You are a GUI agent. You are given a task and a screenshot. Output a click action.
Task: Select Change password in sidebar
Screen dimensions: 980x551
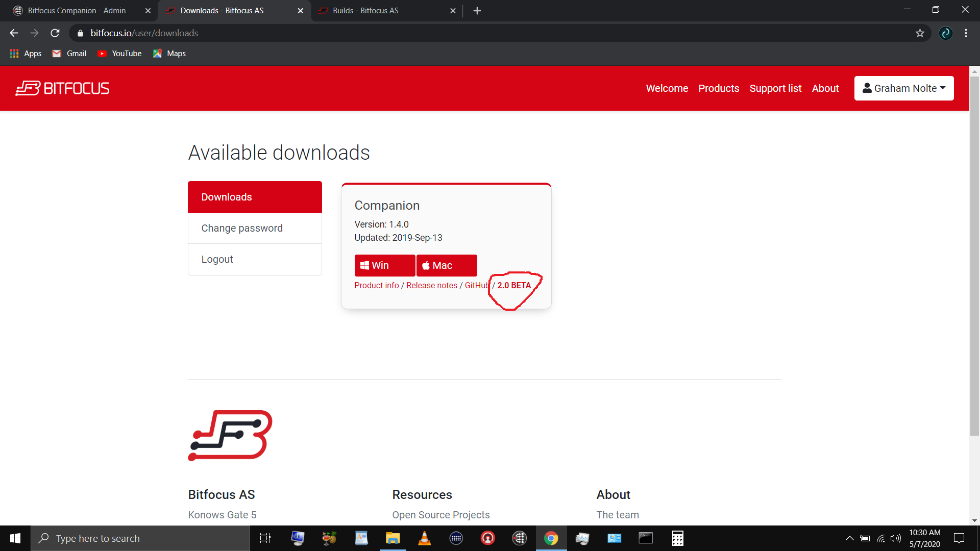click(242, 228)
